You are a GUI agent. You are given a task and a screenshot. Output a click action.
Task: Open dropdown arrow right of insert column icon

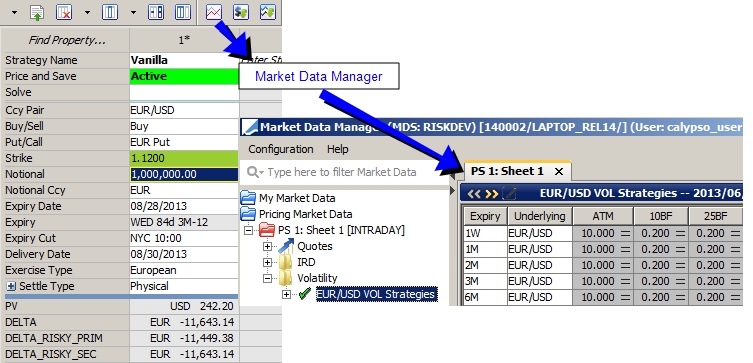pos(133,12)
